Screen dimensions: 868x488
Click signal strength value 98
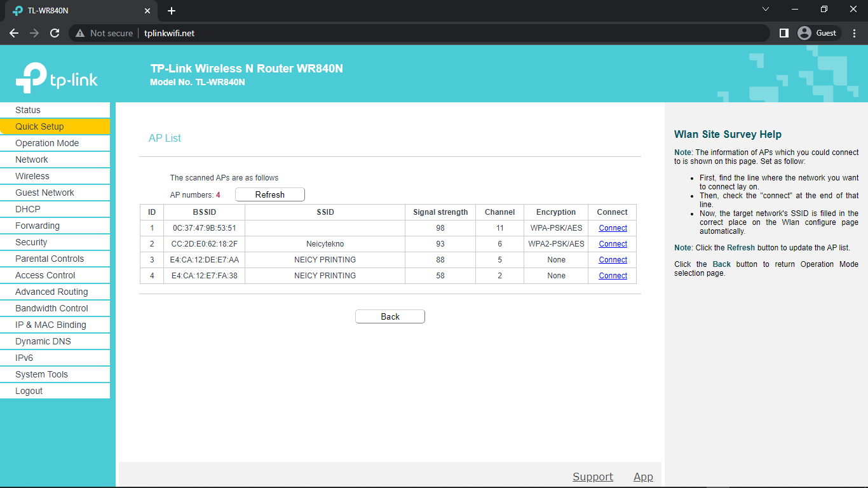click(440, 228)
